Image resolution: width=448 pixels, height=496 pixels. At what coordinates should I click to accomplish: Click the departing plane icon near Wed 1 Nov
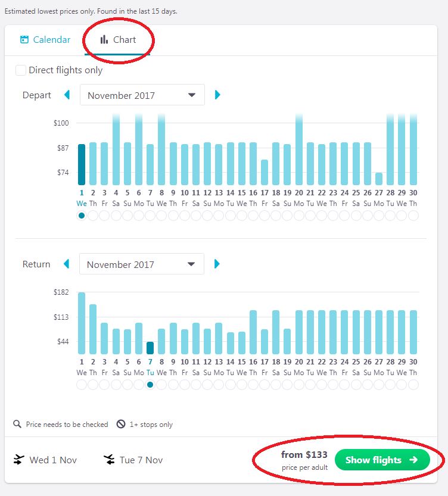18,460
